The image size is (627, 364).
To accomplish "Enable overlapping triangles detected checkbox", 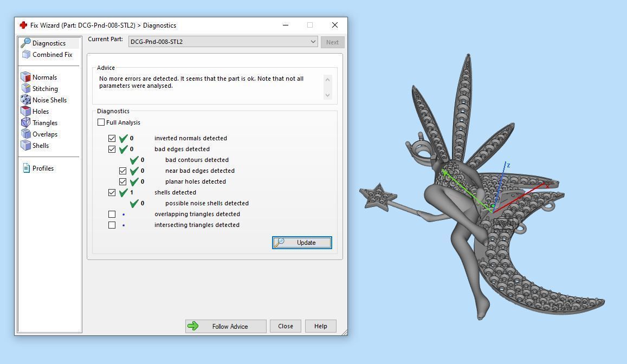I will 112,214.
